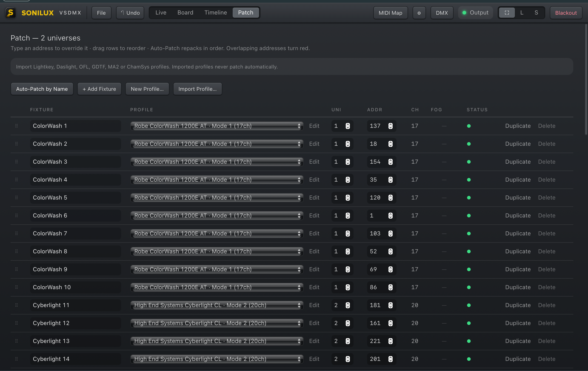This screenshot has height=371, width=588.
Task: Delete the Cyberlight 13 fixture
Action: pos(547,341)
